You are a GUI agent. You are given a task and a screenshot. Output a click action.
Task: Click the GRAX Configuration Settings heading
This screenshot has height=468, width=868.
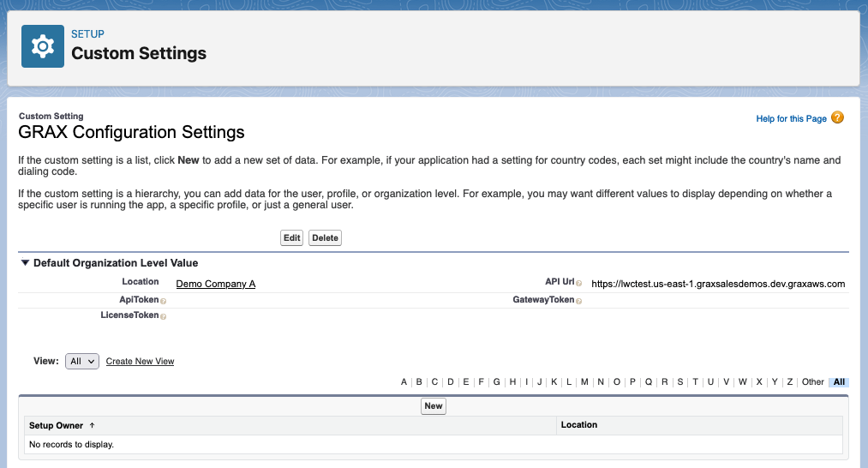pyautogui.click(x=131, y=132)
